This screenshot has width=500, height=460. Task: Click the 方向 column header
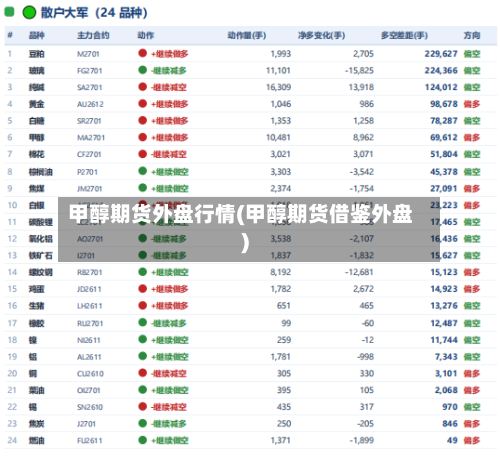[x=472, y=35]
